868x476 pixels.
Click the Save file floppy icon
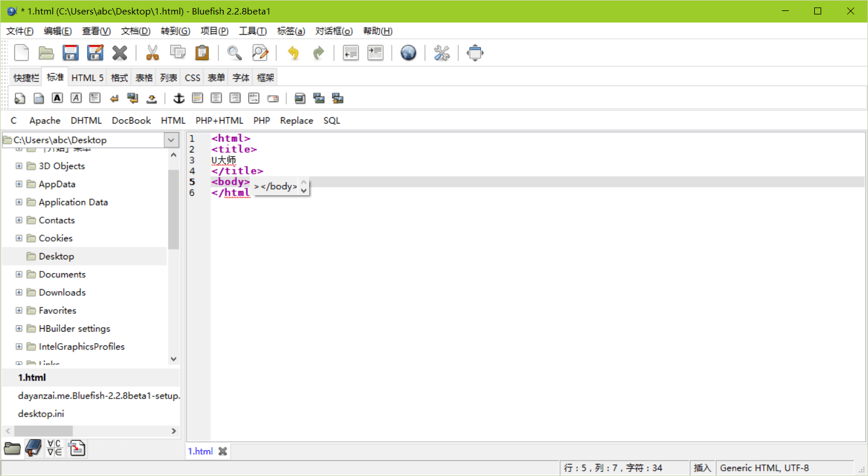[71, 53]
